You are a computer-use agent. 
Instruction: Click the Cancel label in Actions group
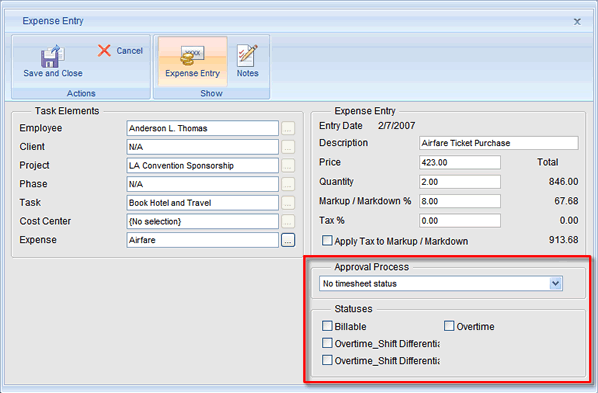coord(130,51)
